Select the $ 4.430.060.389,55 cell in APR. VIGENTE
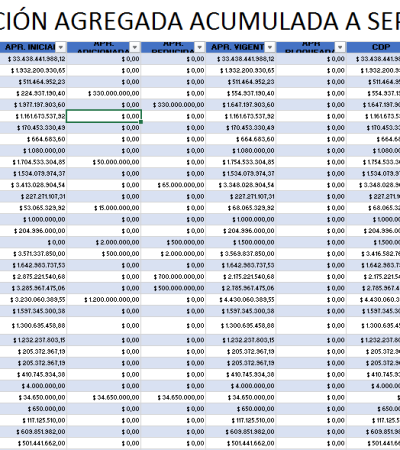The height and width of the screenshot is (450, 400). pyautogui.click(x=241, y=300)
